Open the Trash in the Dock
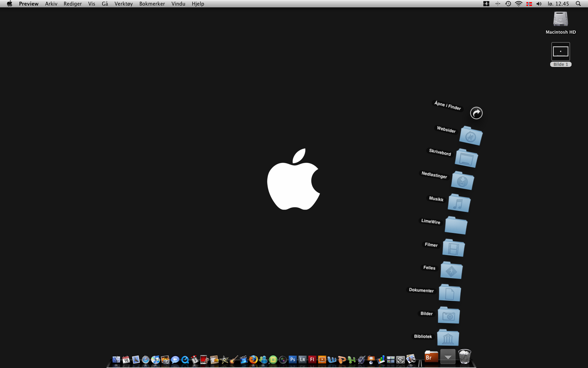Image resolution: width=588 pixels, height=368 pixels. tap(464, 357)
